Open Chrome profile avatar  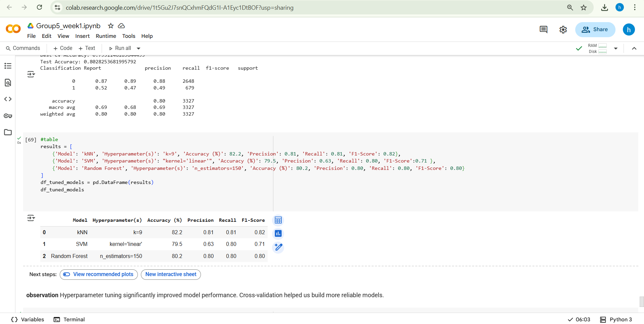tap(620, 7)
